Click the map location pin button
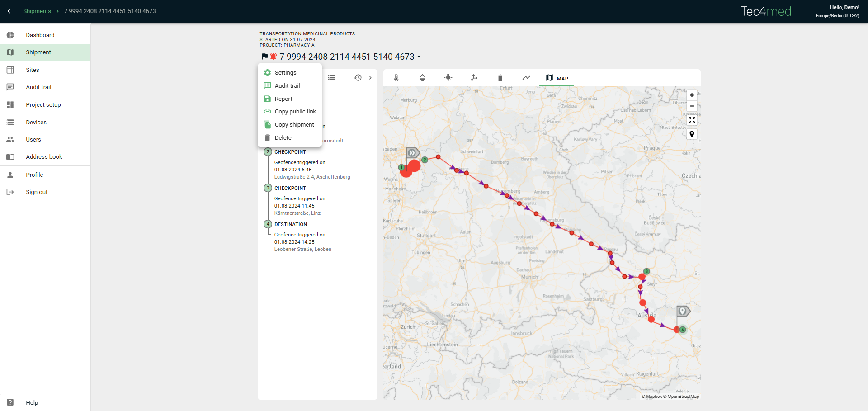The height and width of the screenshot is (411, 868). 692,134
